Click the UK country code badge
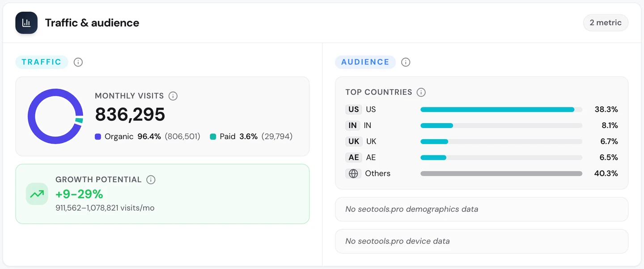 [x=354, y=141]
